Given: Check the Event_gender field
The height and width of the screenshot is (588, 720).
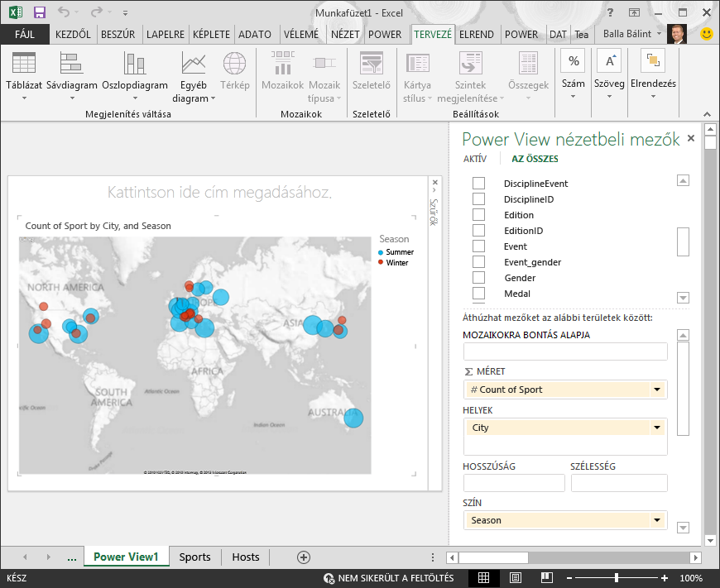Looking at the screenshot, I should point(478,261).
